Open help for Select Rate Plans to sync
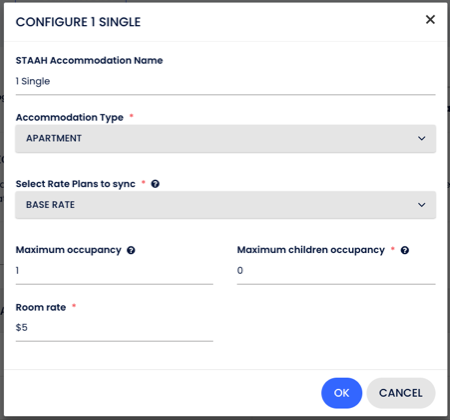450x420 pixels. 155,184
